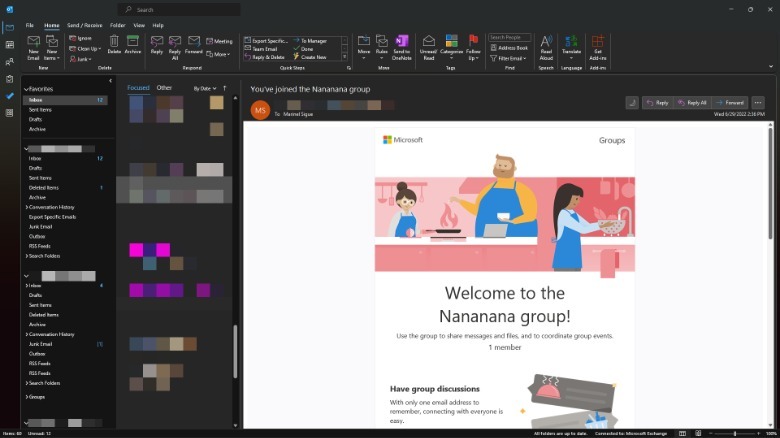Click the New Email icon
This screenshot has height=438, width=780.
(x=34, y=43)
